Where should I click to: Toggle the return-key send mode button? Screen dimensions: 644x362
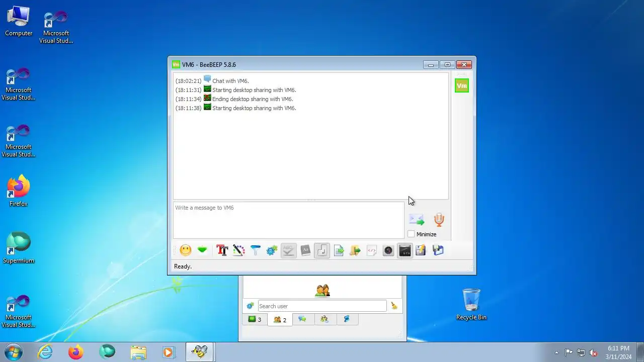point(322,250)
